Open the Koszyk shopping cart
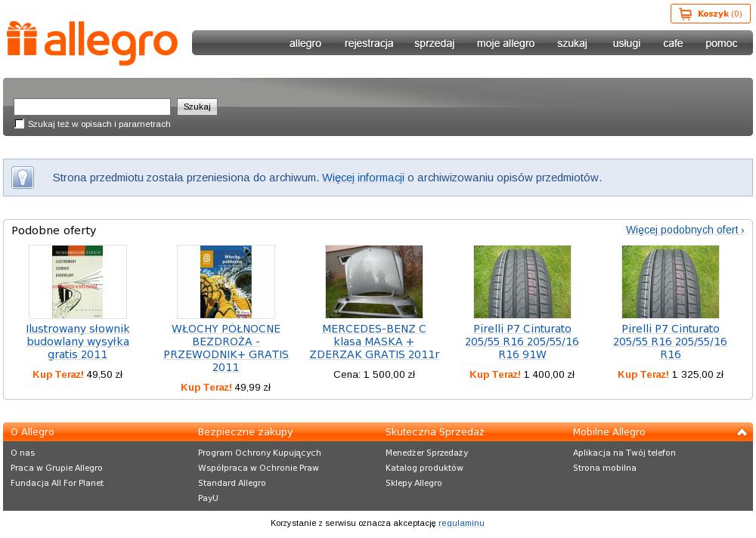This screenshot has height=538, width=756. tap(710, 14)
